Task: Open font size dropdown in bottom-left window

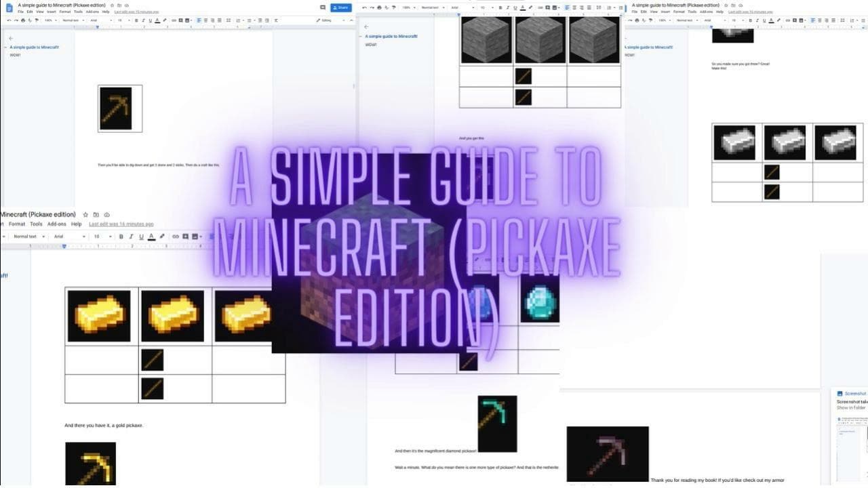Action: [103, 237]
